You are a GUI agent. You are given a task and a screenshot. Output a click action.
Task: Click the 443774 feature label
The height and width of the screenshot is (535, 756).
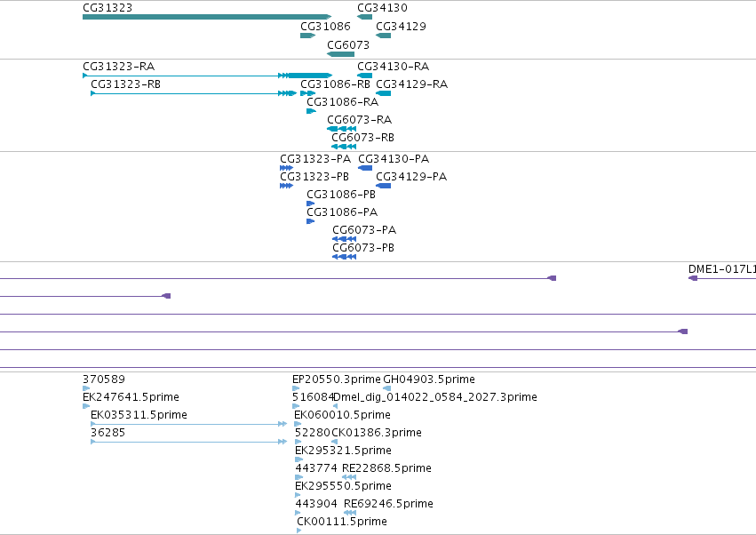[x=316, y=468]
